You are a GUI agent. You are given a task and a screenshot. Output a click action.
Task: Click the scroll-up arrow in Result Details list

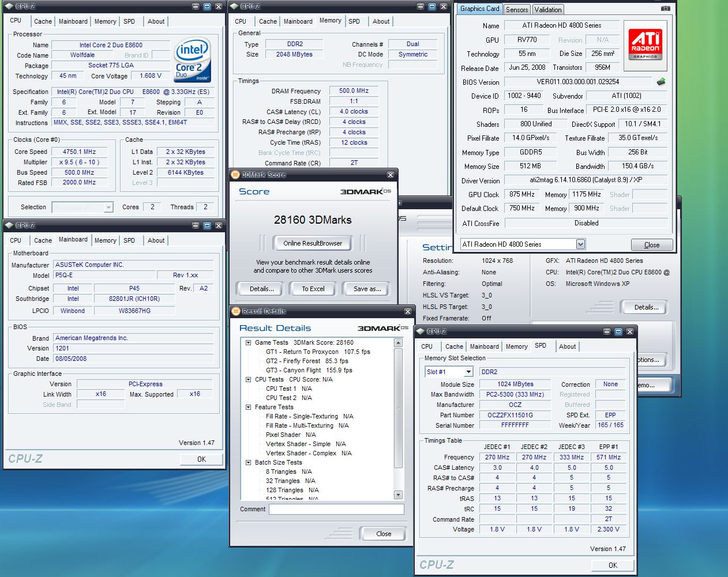point(397,343)
